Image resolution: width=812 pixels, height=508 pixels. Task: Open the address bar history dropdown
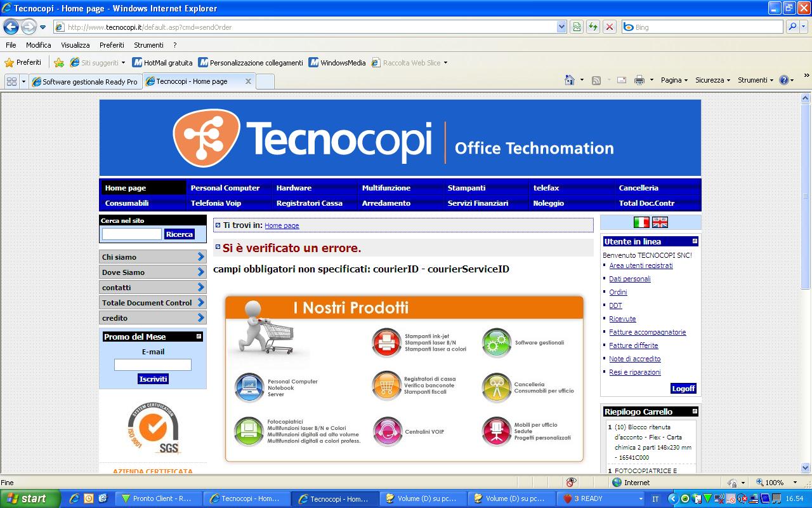tap(561, 27)
